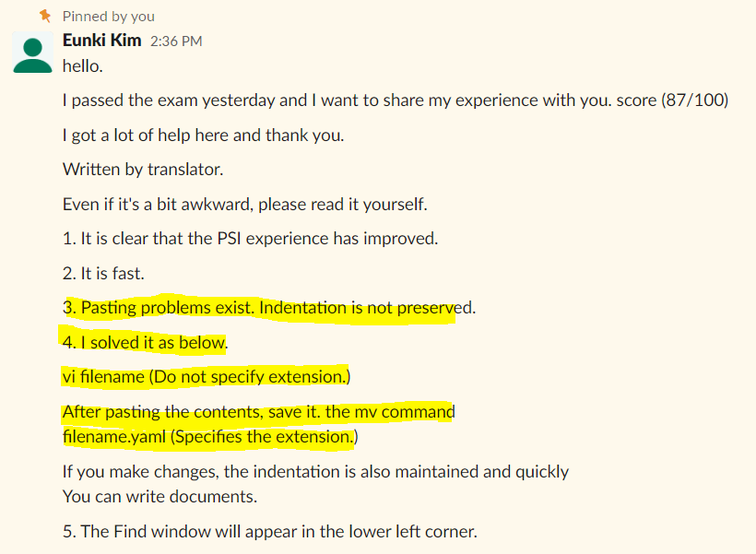This screenshot has width=756, height=554.
Task: Open the Eunki Kim sender name
Action: [x=101, y=41]
